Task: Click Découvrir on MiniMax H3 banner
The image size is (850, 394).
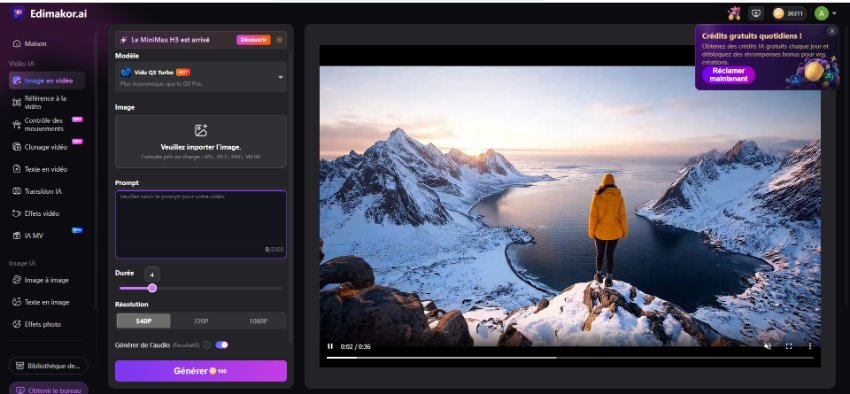Action: click(253, 40)
